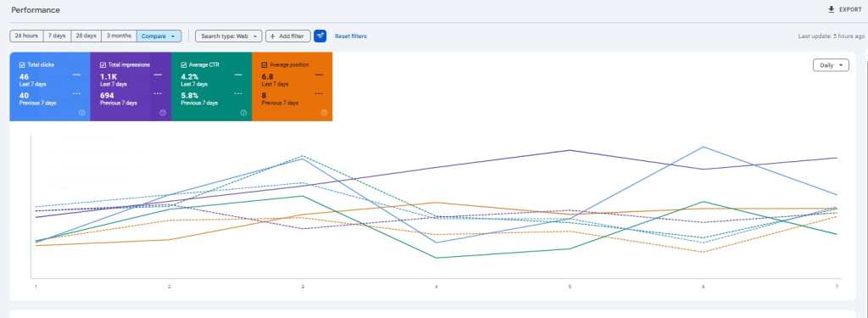This screenshot has height=318, width=868.
Task: Open the Search type: Web dropdown
Action: point(228,36)
